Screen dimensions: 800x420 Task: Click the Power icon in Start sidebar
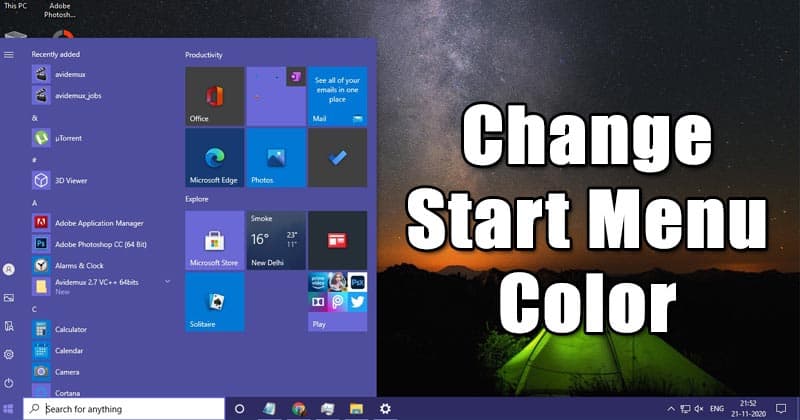[9, 383]
